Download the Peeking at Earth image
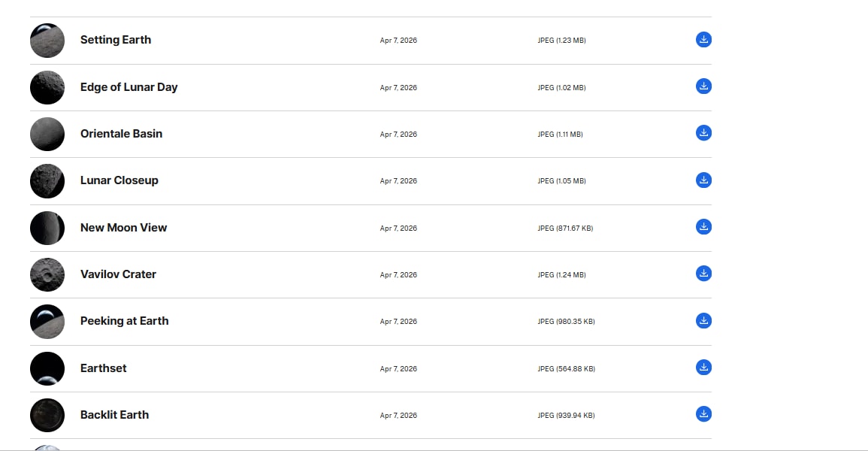The height and width of the screenshot is (451, 868). (703, 321)
